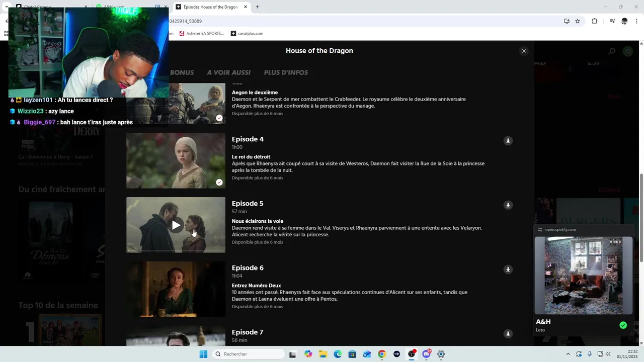Click the green saved checkmark in Spotify popup
The height and width of the screenshot is (362, 644).
(x=623, y=325)
